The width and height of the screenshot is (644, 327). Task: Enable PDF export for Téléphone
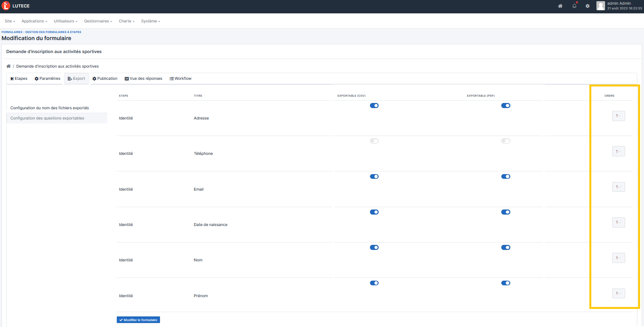click(x=506, y=141)
